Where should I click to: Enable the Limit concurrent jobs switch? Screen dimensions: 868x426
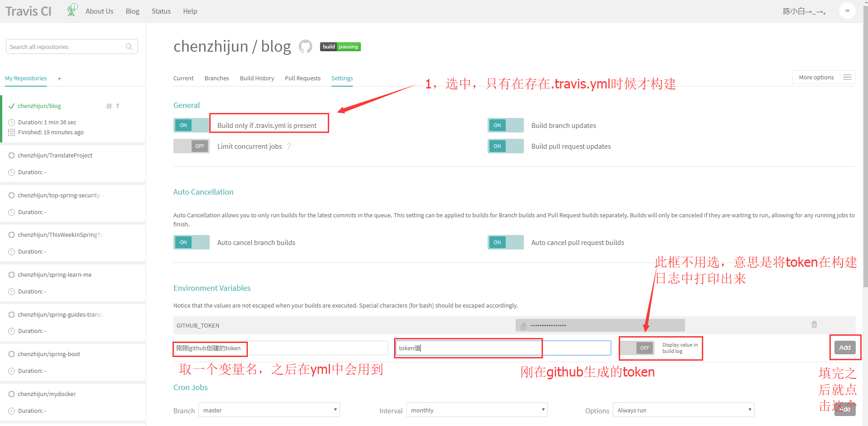point(191,146)
